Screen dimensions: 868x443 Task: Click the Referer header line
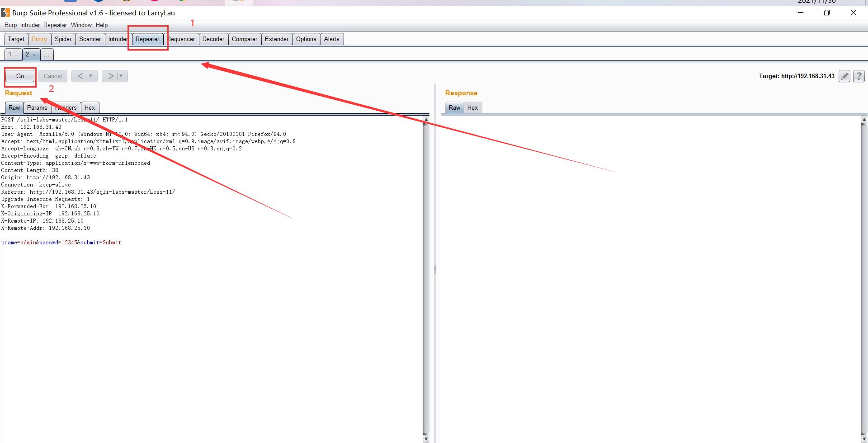(88, 192)
